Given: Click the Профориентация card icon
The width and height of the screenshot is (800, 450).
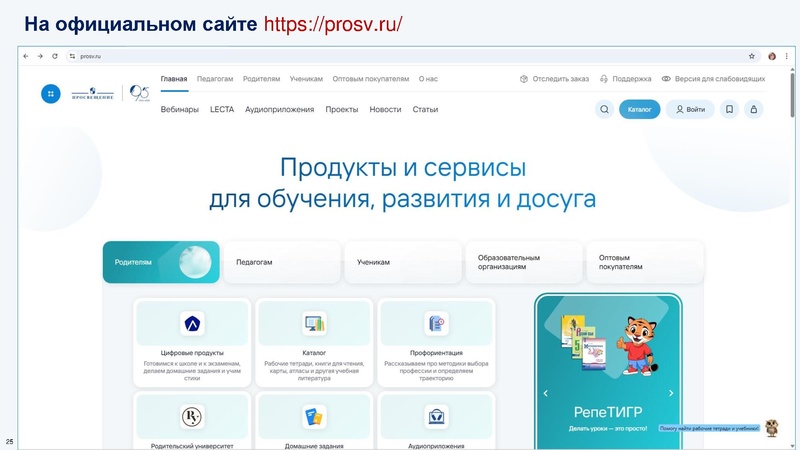Looking at the screenshot, I should click(x=436, y=323).
